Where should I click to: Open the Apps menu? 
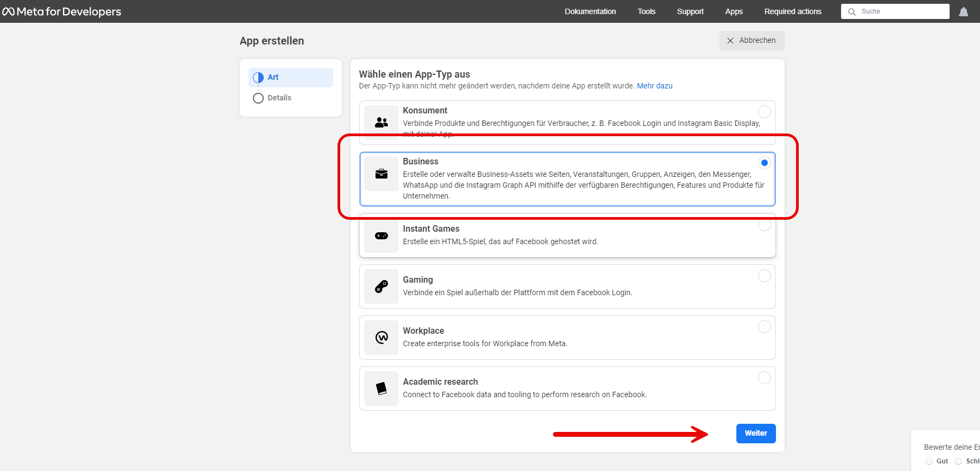pyautogui.click(x=734, y=11)
